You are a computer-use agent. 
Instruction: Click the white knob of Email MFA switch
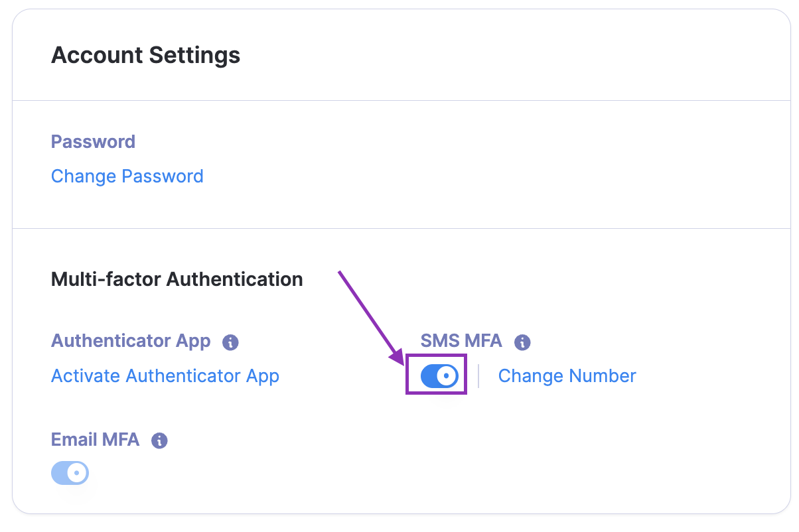(78, 474)
